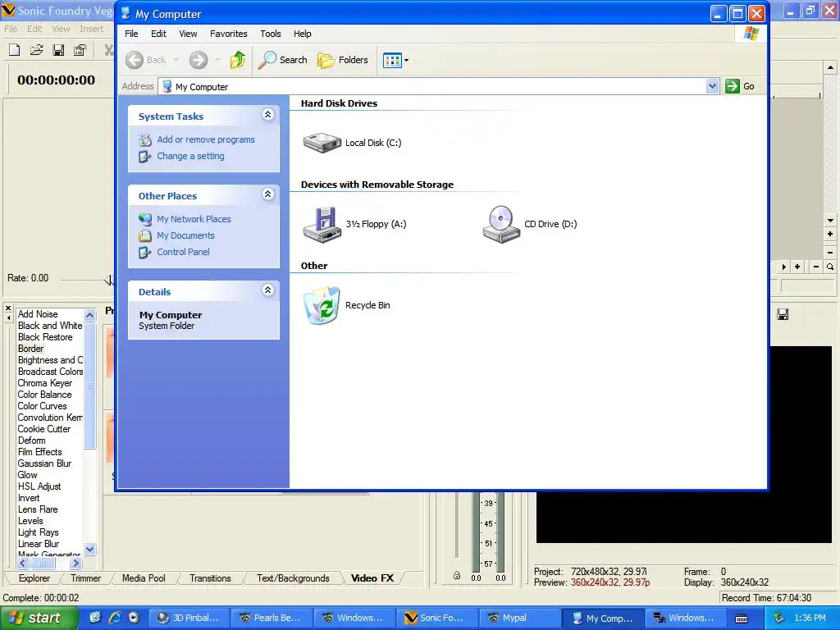Switch to Sonic Foundry taskbar button

pos(436,619)
